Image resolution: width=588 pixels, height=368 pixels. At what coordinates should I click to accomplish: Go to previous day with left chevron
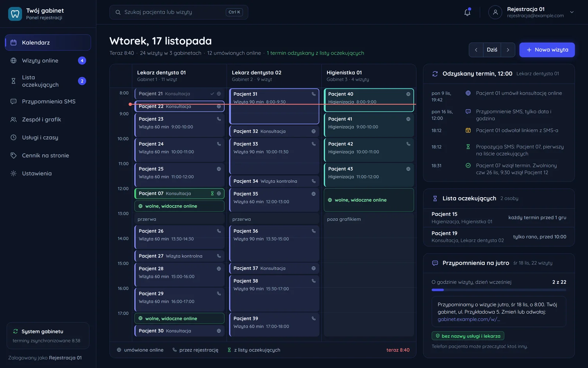pyautogui.click(x=476, y=50)
